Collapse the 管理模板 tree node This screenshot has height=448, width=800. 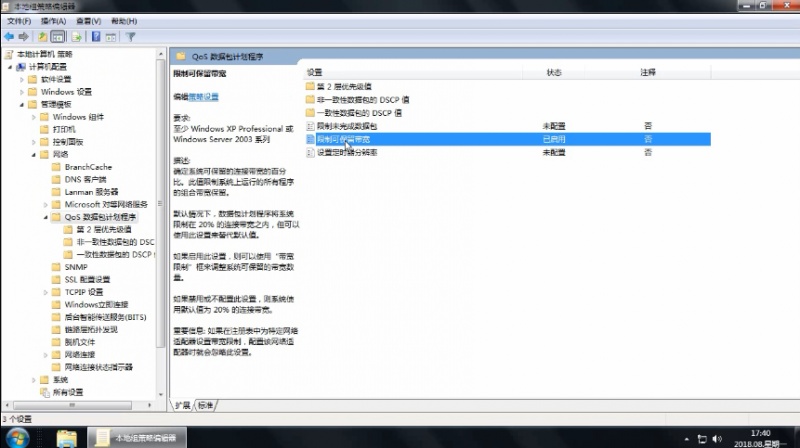[22, 105]
